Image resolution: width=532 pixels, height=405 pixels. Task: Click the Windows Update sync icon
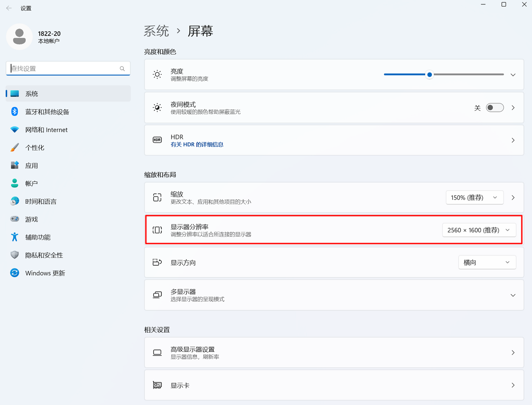coord(15,273)
